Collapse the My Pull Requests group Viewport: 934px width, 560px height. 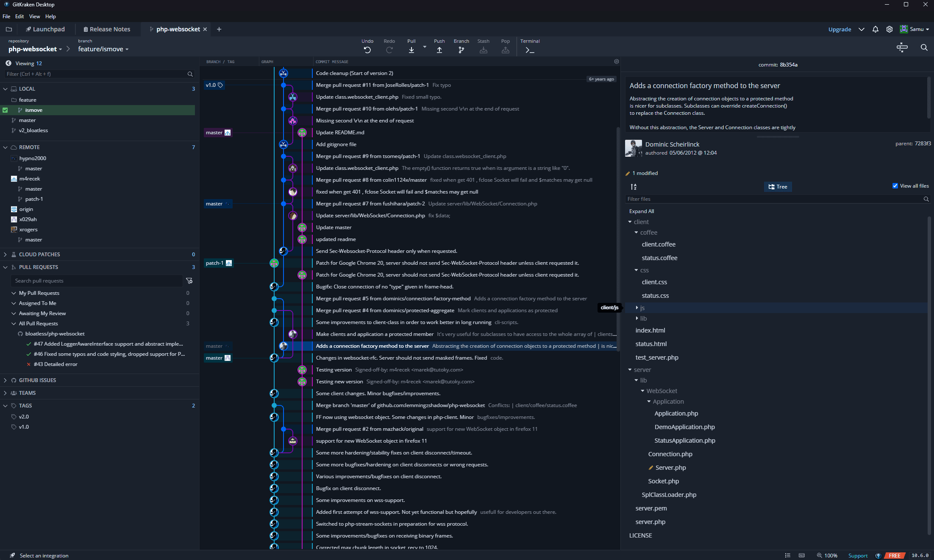pos(14,293)
